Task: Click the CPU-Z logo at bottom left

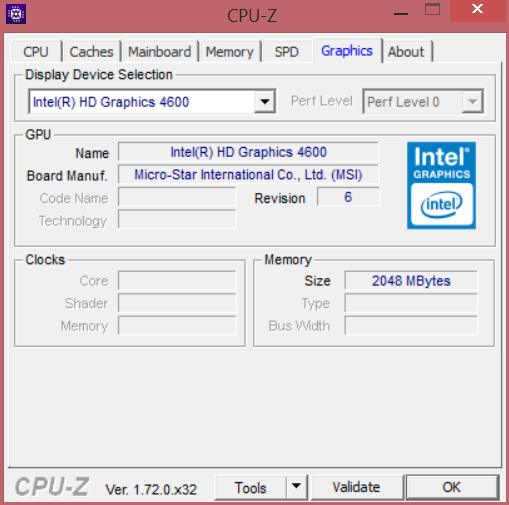Action: click(x=52, y=487)
